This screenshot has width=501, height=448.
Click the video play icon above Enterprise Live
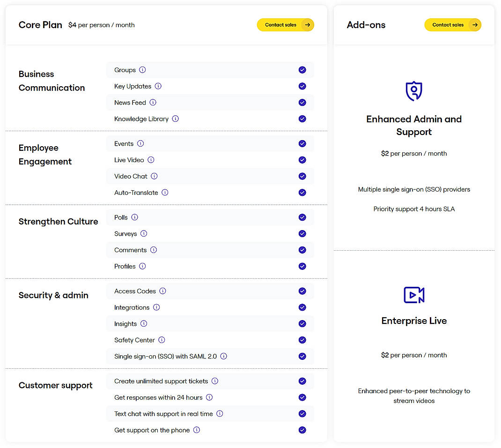[x=414, y=295]
